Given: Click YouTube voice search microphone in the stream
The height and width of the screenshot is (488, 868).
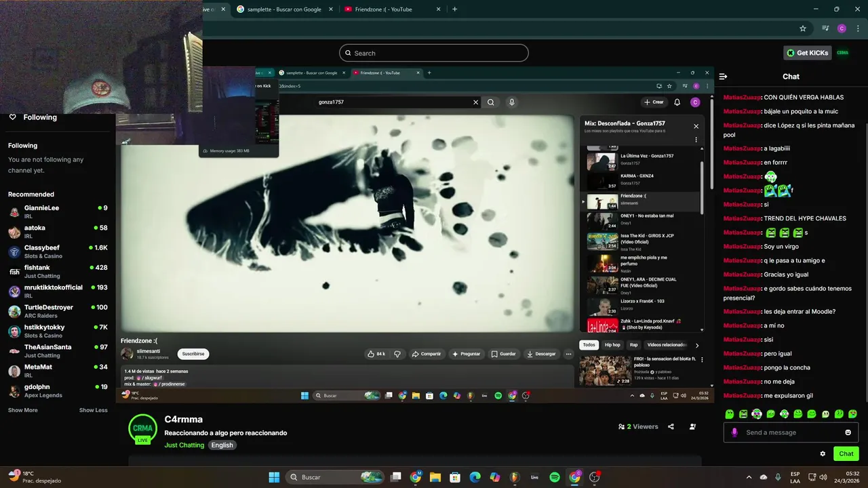Looking at the screenshot, I should tap(511, 102).
